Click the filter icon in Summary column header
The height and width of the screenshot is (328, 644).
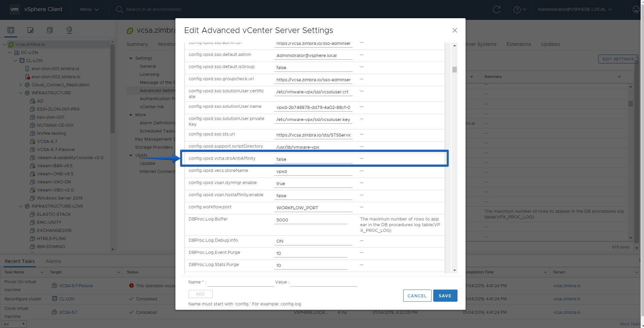[x=619, y=77]
